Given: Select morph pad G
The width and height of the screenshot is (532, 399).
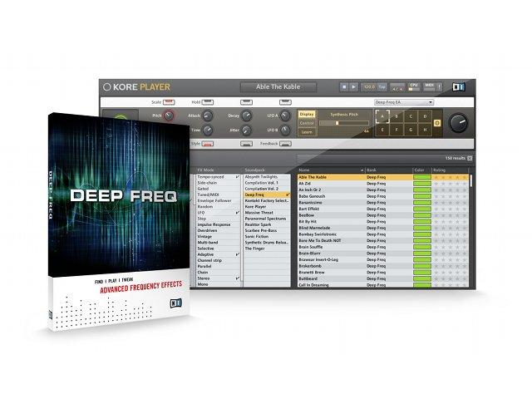Looking at the screenshot, I should (411, 130).
